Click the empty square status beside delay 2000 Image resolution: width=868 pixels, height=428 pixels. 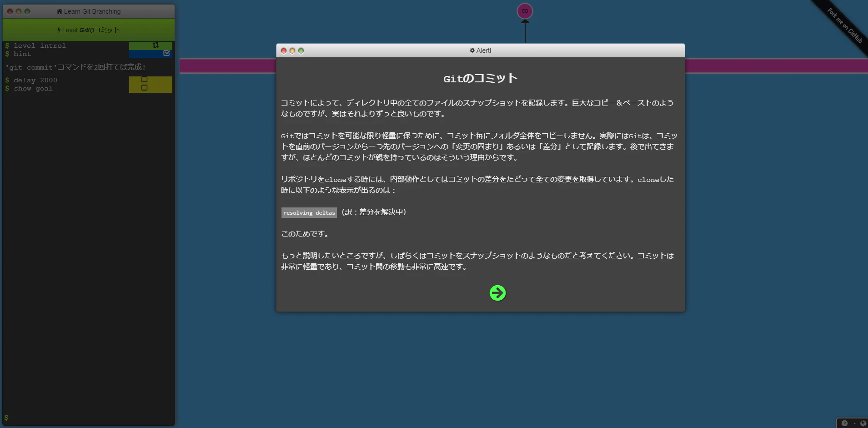click(144, 80)
